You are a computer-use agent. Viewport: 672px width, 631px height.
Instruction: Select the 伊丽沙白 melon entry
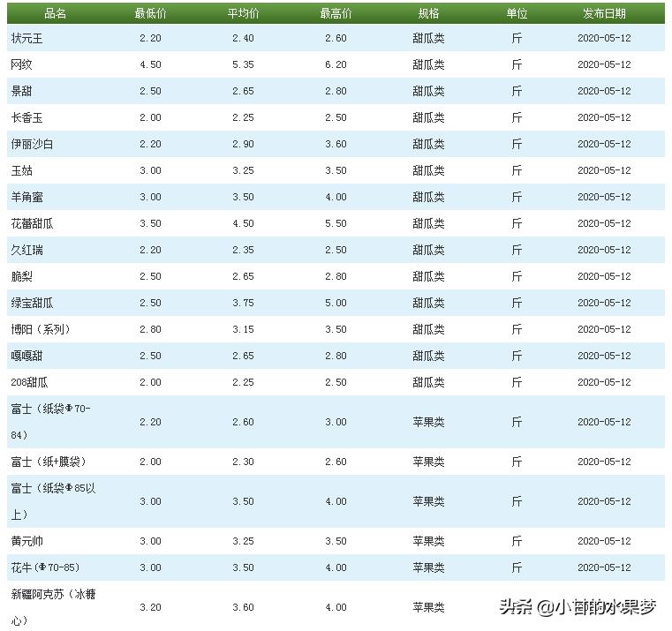[32, 145]
